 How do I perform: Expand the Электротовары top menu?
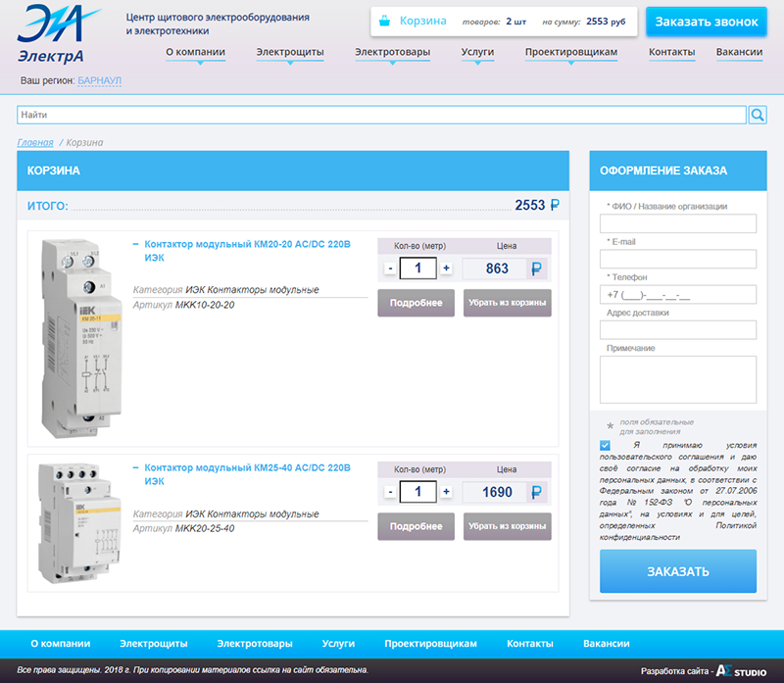[391, 52]
